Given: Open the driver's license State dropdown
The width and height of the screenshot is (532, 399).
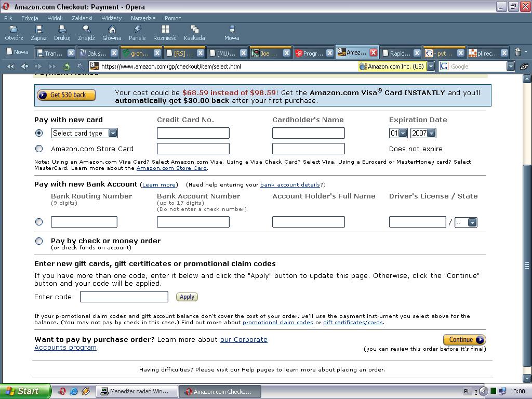Looking at the screenshot, I should point(466,222).
